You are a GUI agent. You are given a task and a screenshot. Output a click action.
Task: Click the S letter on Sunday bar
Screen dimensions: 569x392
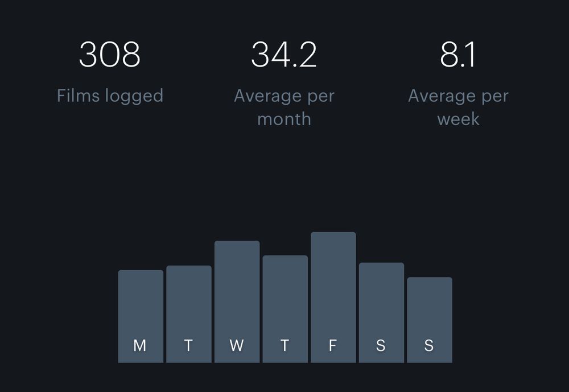coord(429,345)
